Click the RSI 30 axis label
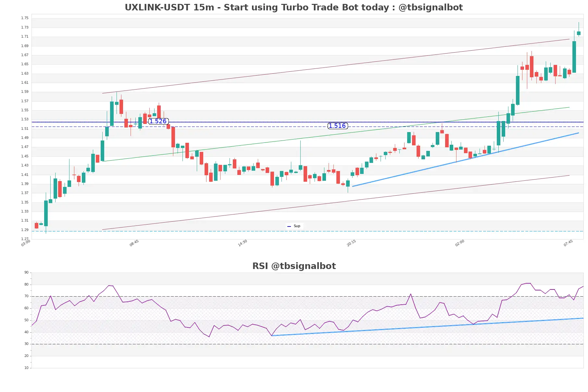This screenshot has width=588, height=392. pos(26,344)
